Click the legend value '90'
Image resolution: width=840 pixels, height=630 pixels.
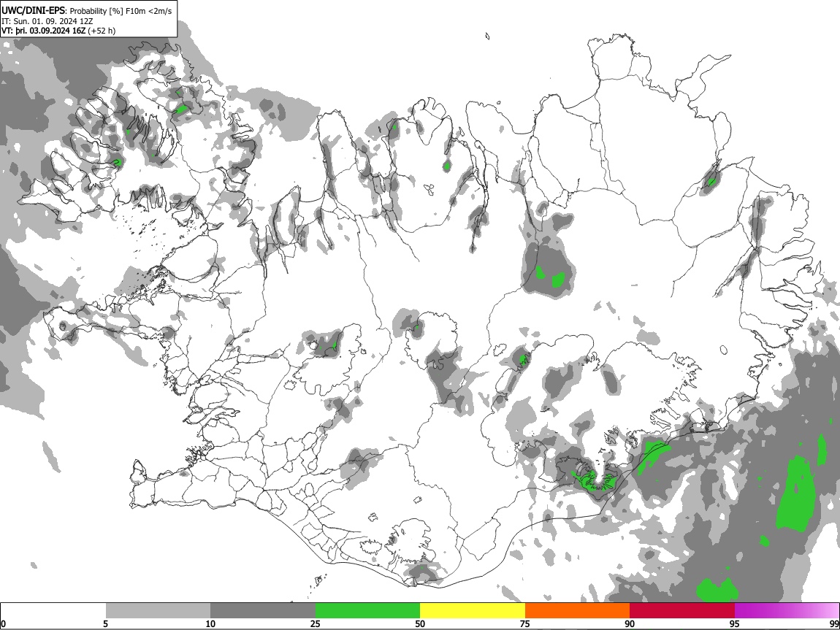[x=630, y=623]
